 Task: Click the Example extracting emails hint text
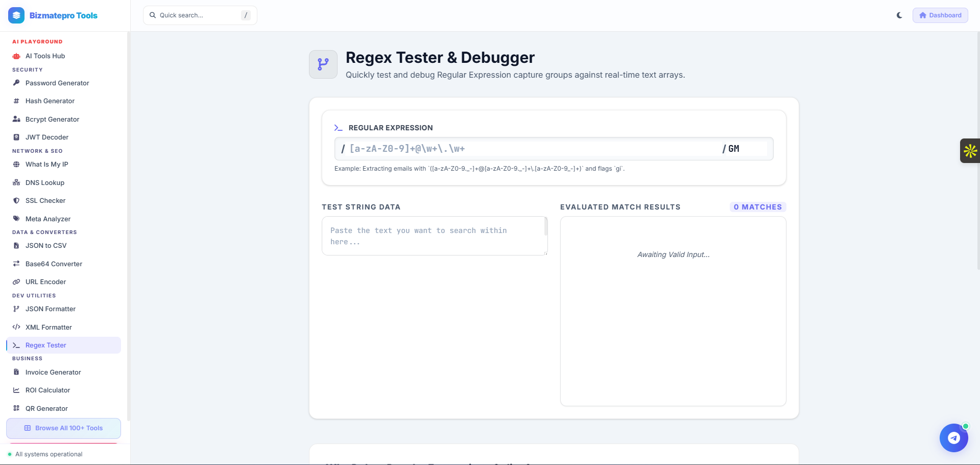click(x=480, y=169)
